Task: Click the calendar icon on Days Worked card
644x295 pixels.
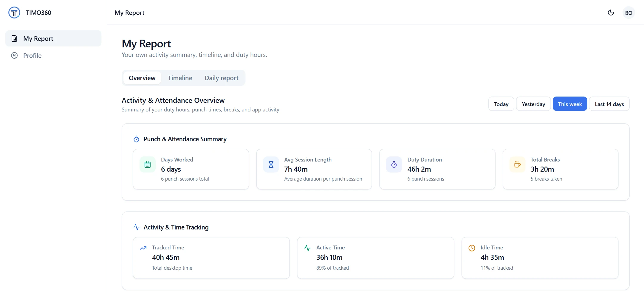Action: tap(148, 164)
